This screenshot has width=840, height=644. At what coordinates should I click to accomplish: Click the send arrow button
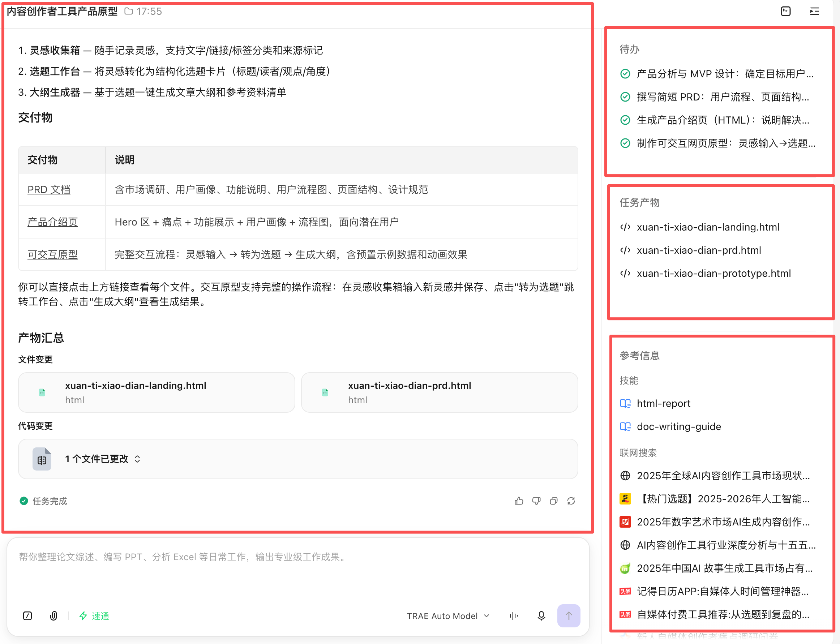tap(569, 616)
